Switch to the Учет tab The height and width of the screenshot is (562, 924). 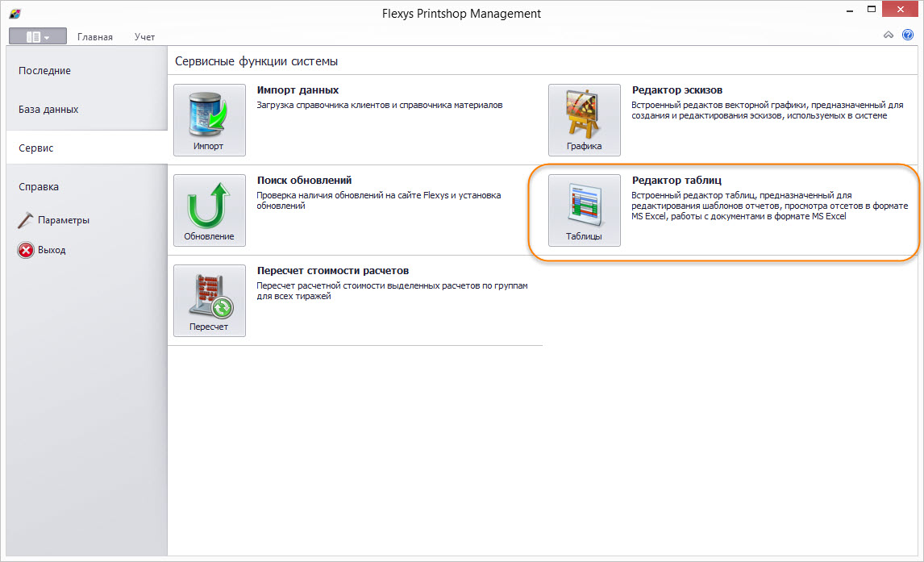coord(144,37)
